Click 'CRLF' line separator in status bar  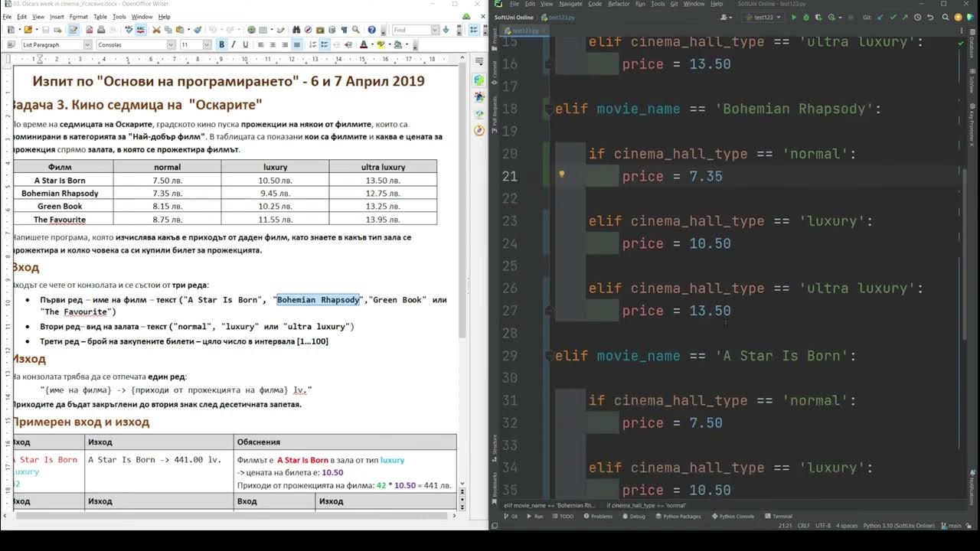tap(804, 526)
